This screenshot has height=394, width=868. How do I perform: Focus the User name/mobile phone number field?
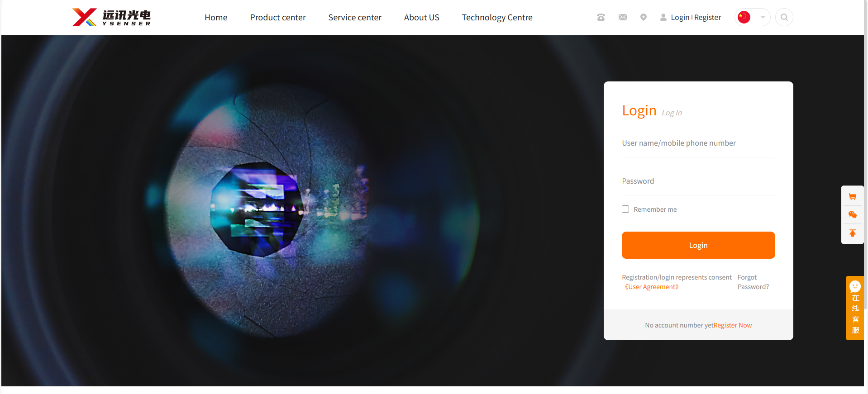pyautogui.click(x=698, y=143)
